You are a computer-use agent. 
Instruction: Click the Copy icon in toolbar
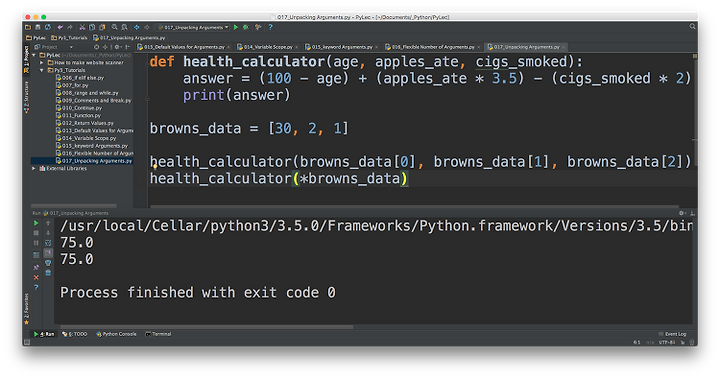pos(92,27)
